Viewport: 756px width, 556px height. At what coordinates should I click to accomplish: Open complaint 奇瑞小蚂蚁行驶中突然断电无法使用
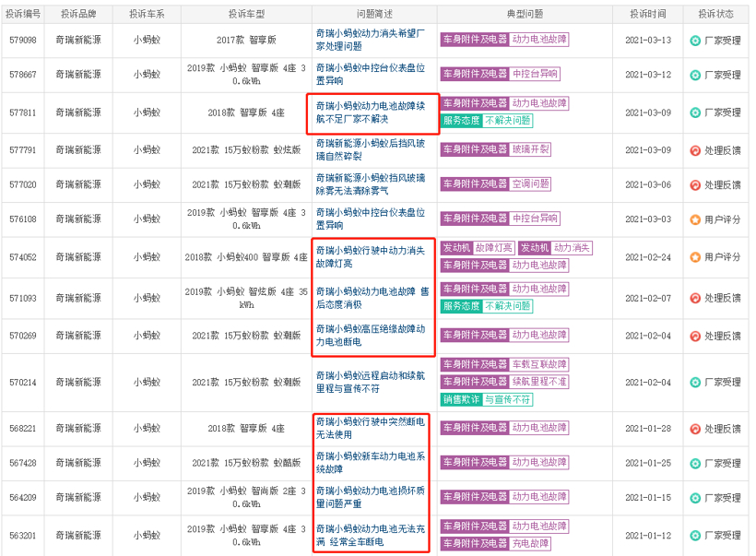click(x=371, y=428)
